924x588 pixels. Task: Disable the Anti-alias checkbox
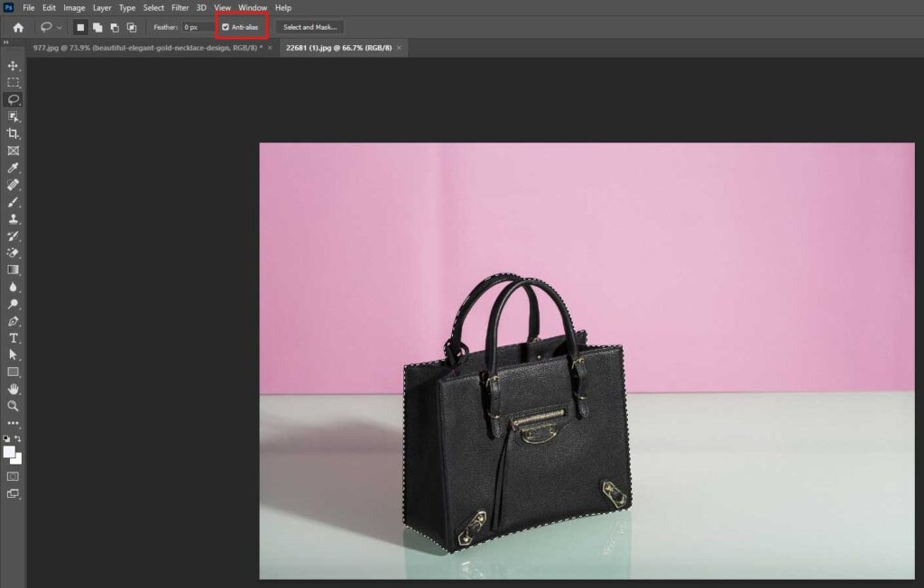click(x=226, y=27)
